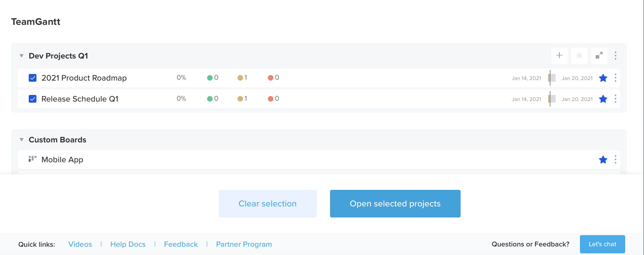Collapse the Custom Boards section
This screenshot has width=644, height=255.
pos(22,140)
